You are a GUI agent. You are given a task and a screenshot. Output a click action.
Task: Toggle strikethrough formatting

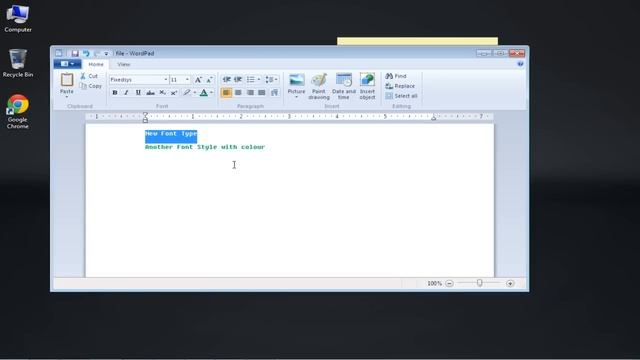click(x=150, y=93)
